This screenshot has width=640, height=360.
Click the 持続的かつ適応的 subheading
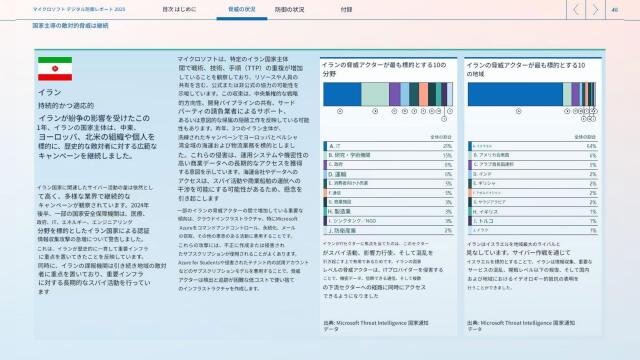click(x=66, y=105)
